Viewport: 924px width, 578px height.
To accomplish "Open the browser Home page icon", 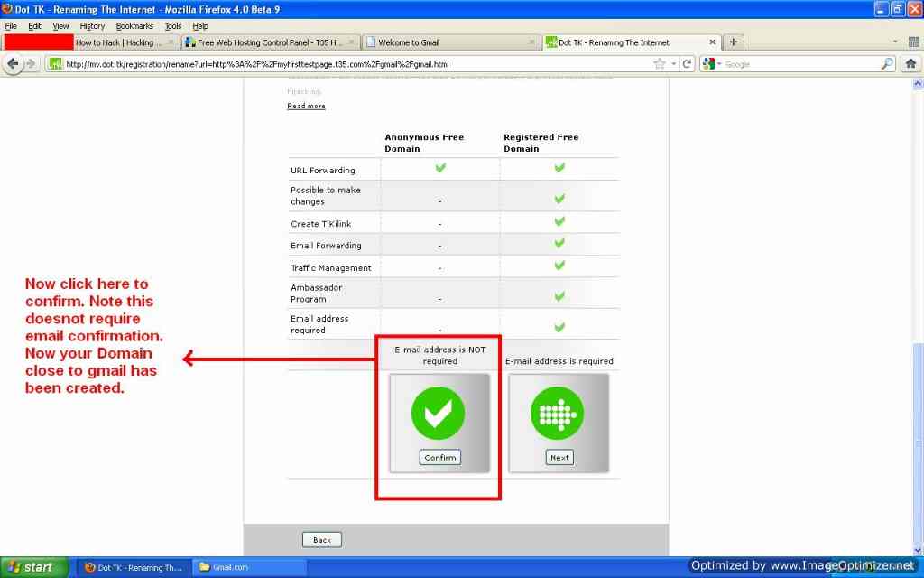I will (x=911, y=63).
